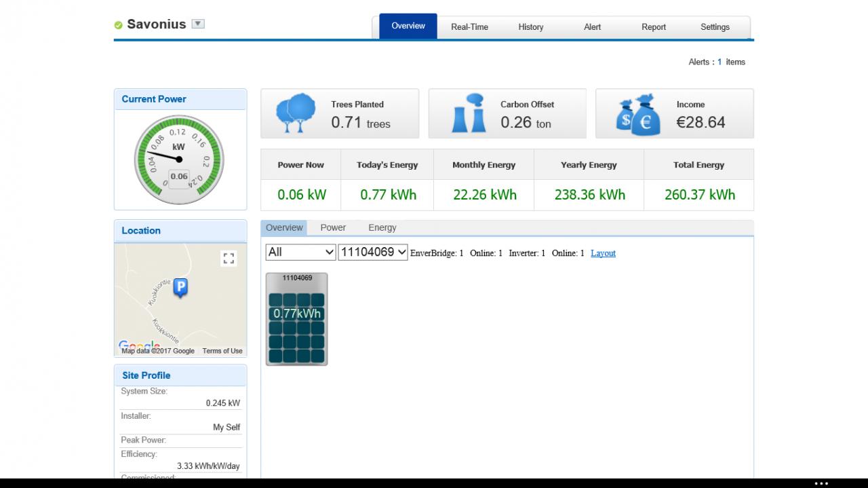868x488 pixels.
Task: Click the Power Now value 0.06 kW
Action: coord(302,195)
